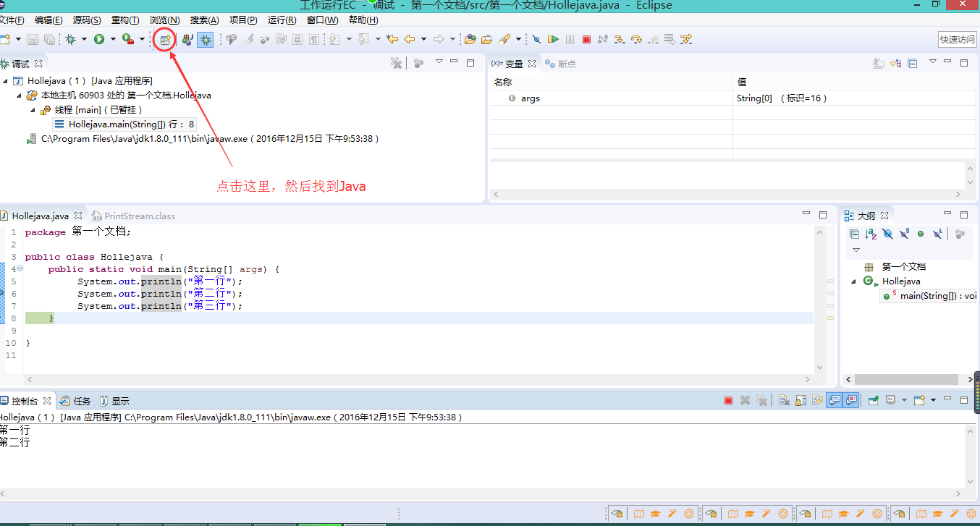Toggle Hide Fields in the Outline
The width and height of the screenshot is (980, 526).
point(888,234)
